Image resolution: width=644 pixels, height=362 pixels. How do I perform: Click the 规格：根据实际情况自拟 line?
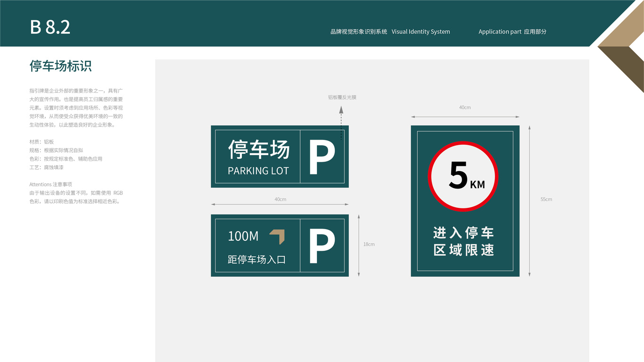click(56, 150)
